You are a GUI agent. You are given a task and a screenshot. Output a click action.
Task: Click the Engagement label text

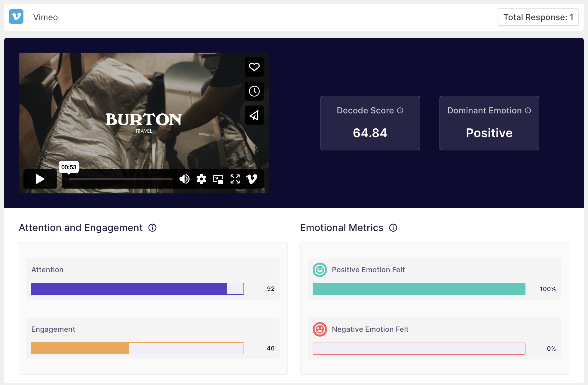(x=53, y=329)
